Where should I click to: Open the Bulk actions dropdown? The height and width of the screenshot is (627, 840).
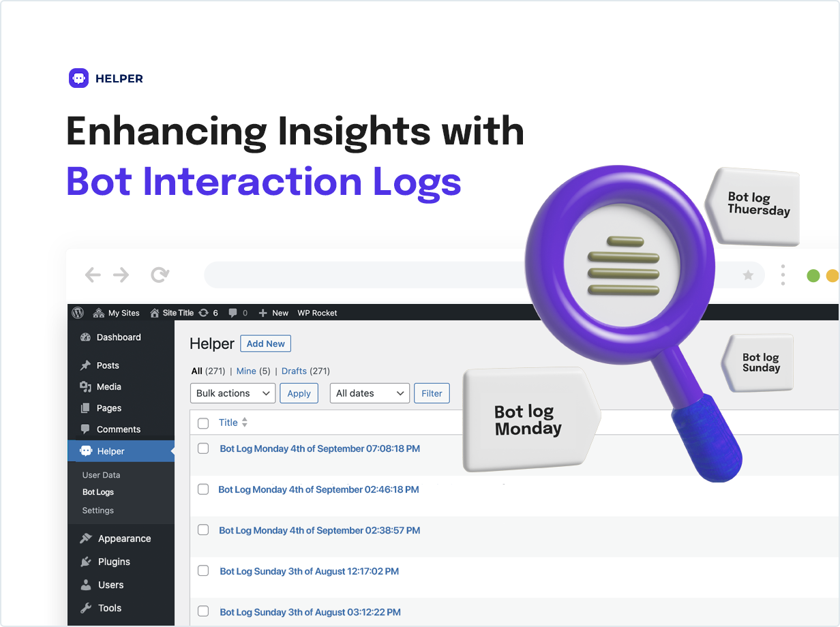tap(232, 393)
